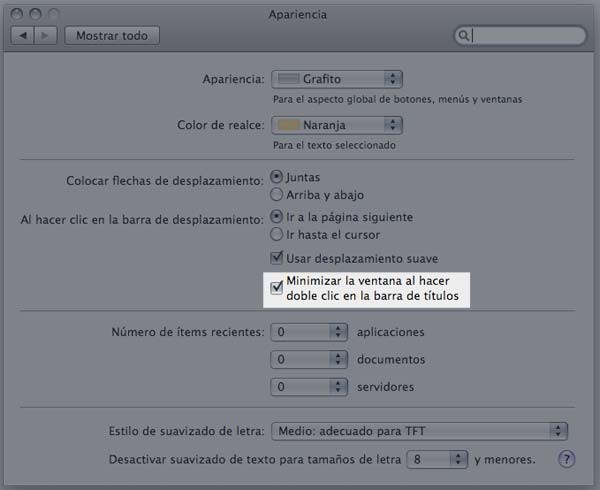The width and height of the screenshot is (600, 490).
Task: Click the text y menores
Action: [x=505, y=459]
